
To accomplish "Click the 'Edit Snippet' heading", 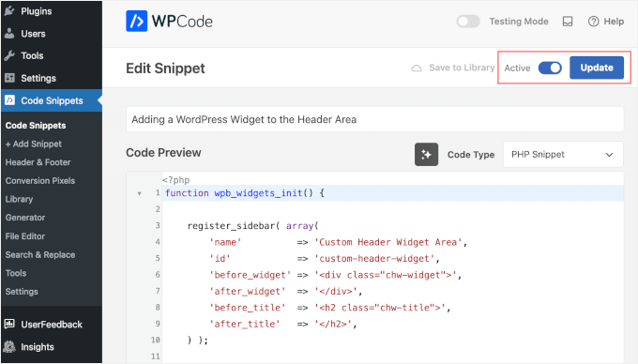I will [165, 68].
